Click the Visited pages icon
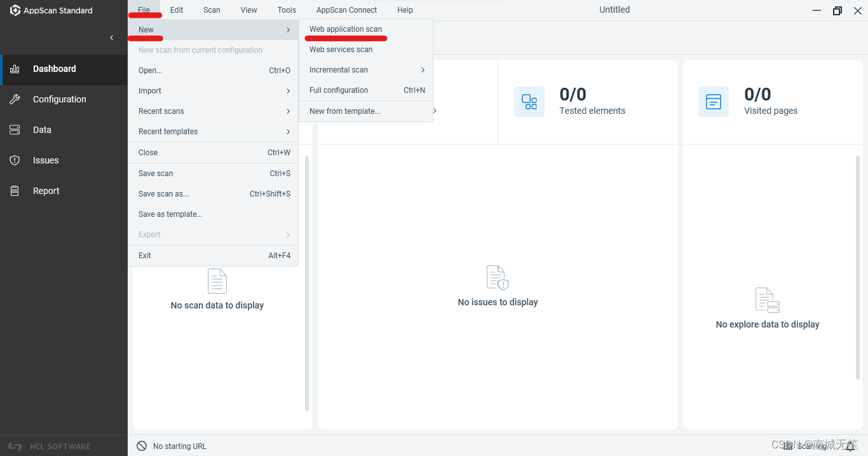Screen dimensions: 868x456 point(714,102)
